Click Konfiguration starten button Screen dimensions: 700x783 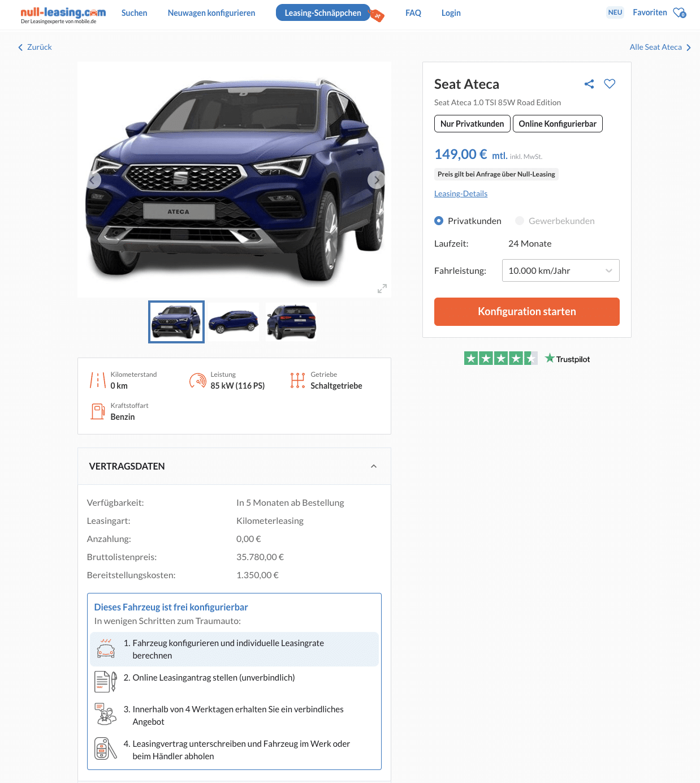526,312
